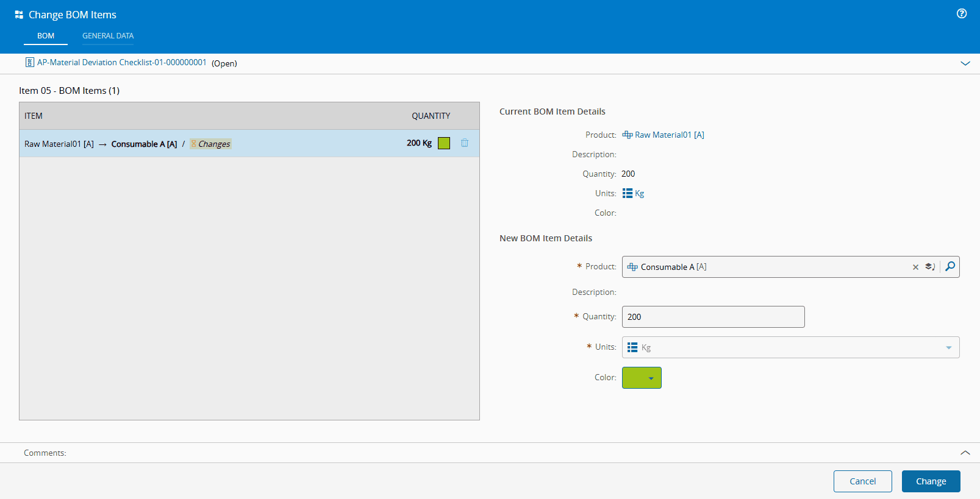Collapse the AP-Material Deviation Checklist header
This screenshot has width=980, height=499.
coord(965,63)
